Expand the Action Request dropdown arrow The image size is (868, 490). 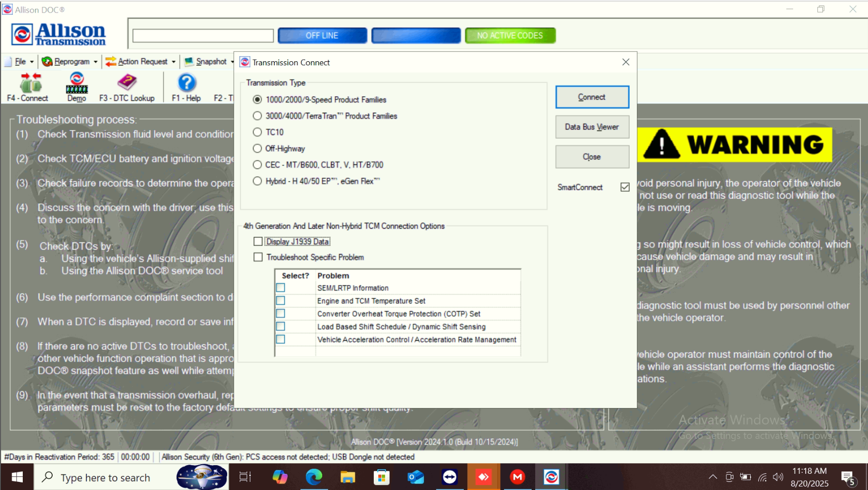pyautogui.click(x=173, y=62)
